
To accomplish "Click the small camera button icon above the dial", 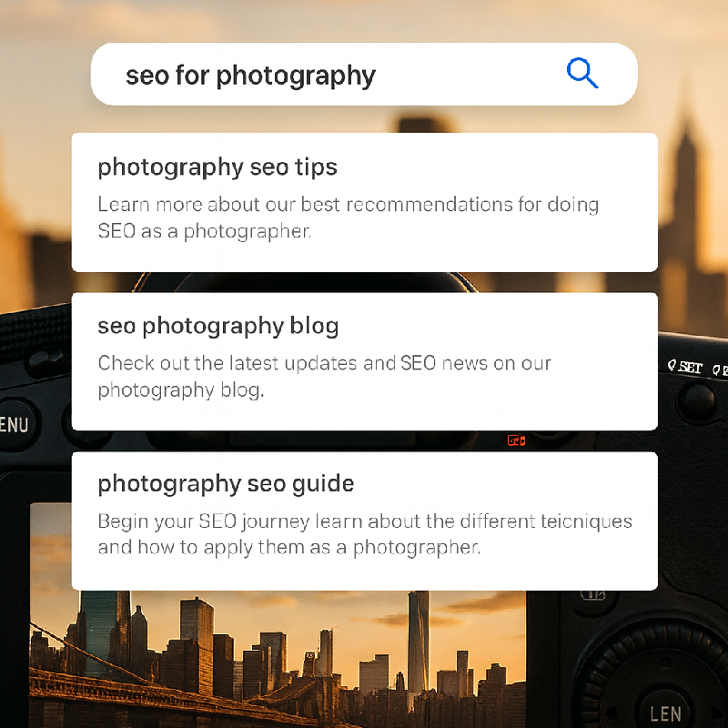I will 594,595.
